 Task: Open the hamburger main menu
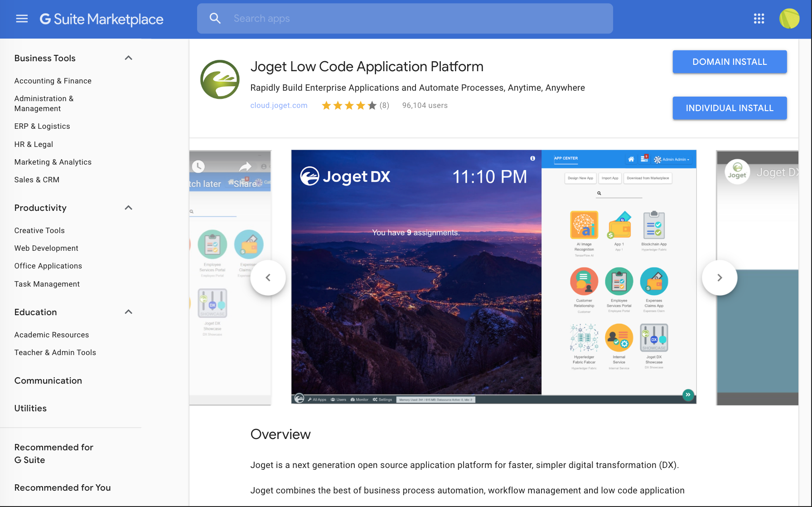pos(22,19)
